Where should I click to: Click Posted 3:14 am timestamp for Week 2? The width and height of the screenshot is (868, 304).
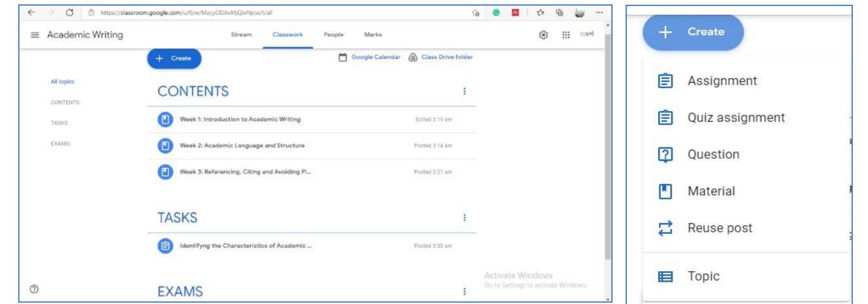[433, 146]
